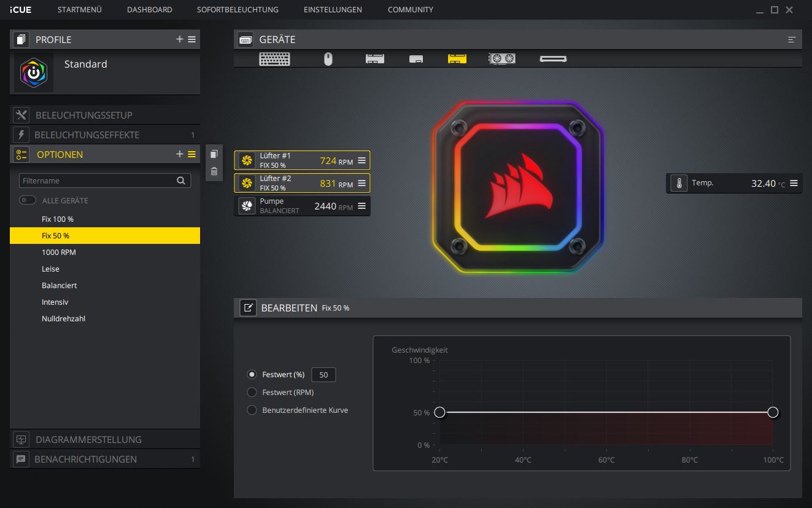Image resolution: width=812 pixels, height=508 pixels.
Task: Open the Einstellungen menu
Action: point(333,10)
